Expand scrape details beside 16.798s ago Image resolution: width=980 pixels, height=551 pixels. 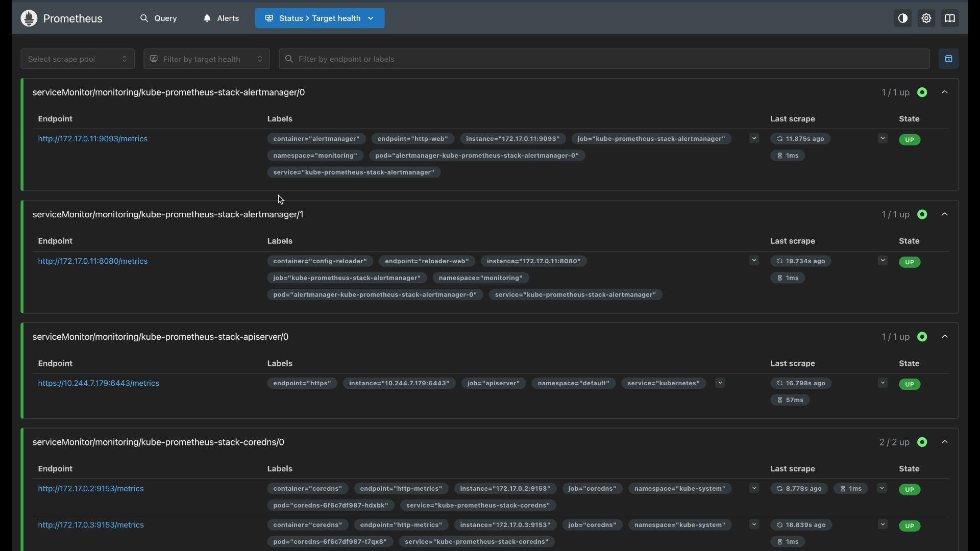pyautogui.click(x=883, y=384)
